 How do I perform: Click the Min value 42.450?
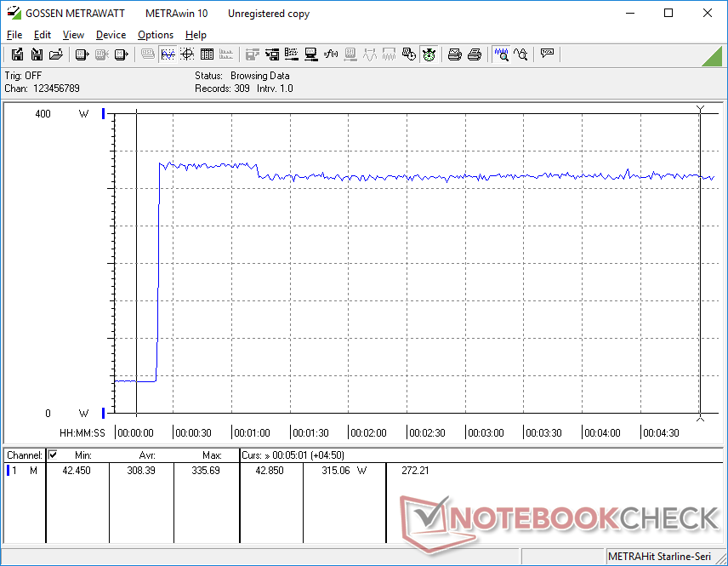pos(77,471)
